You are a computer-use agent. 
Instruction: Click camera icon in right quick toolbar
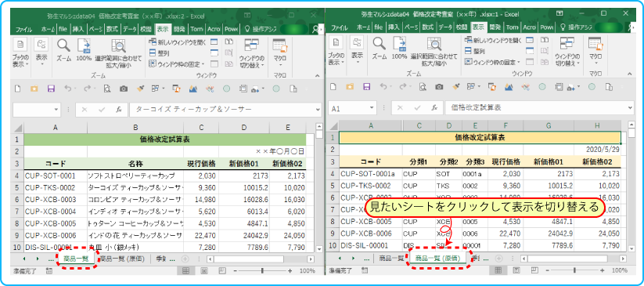pyautogui.click(x=439, y=87)
